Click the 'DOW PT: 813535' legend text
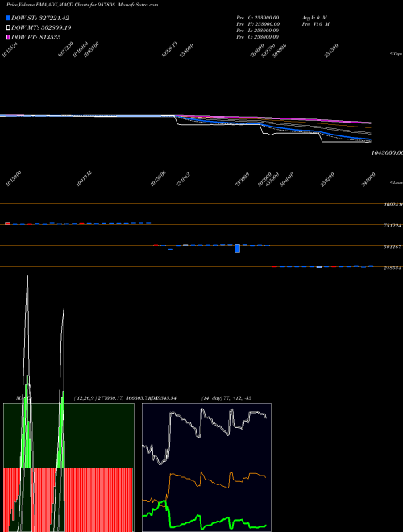This screenshot has height=532, width=403. (36, 37)
